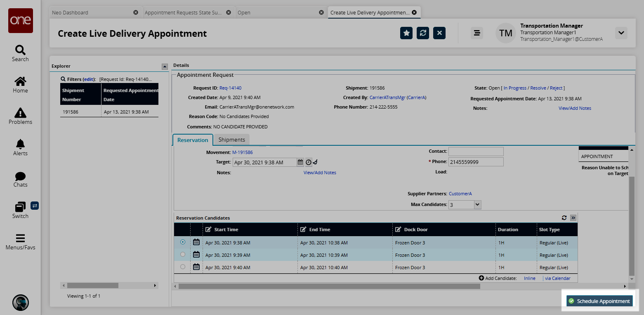
Task: Open the Target date calendar picker
Action: point(301,162)
